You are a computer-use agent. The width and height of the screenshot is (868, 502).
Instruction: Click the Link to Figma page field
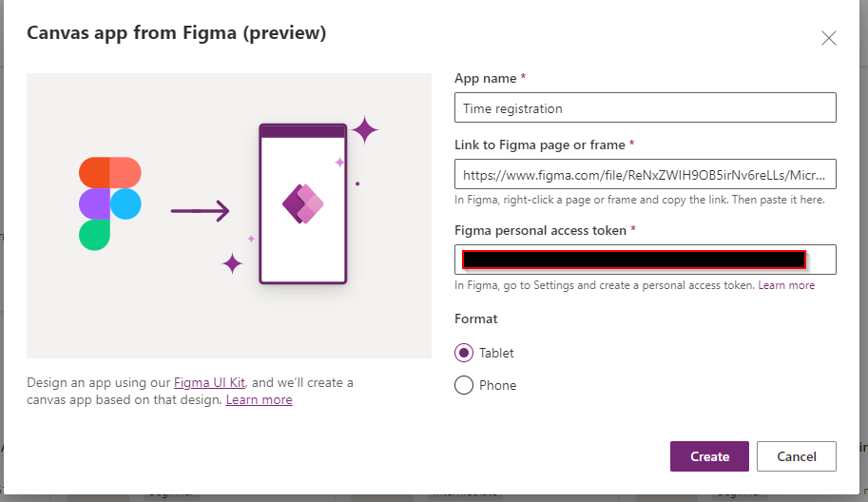pos(646,174)
